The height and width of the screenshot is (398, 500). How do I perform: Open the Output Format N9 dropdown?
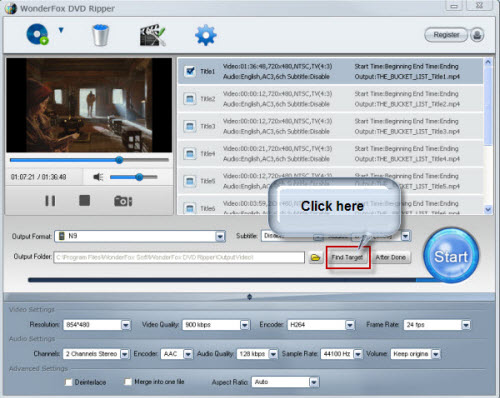tap(220, 236)
